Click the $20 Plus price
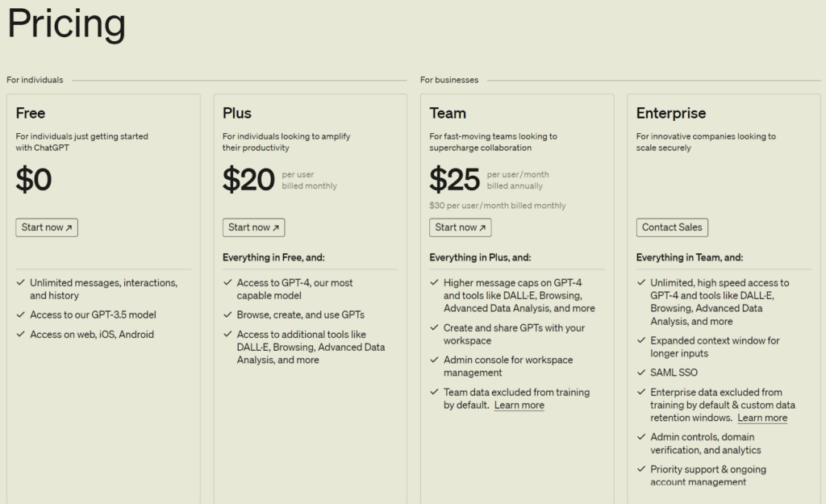Screen dimensions: 826x504 (248, 180)
